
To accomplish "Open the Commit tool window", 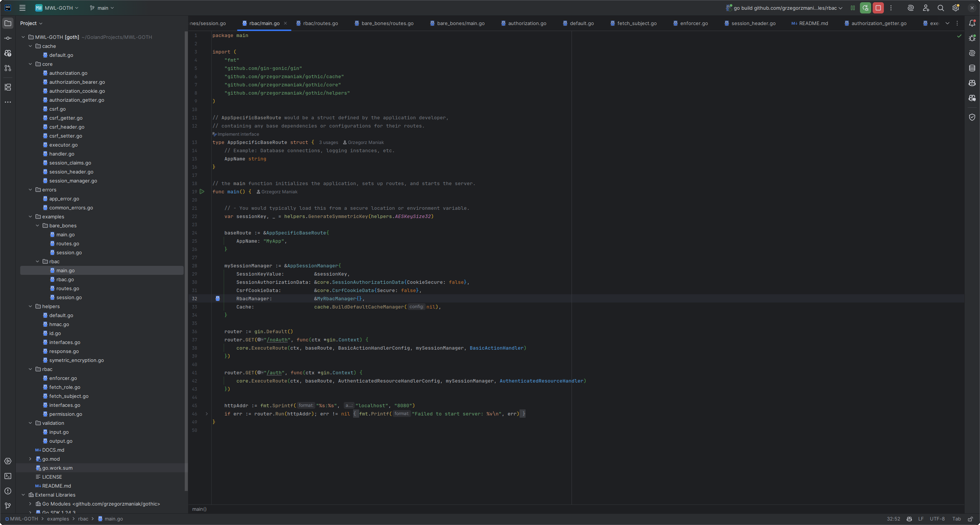I will coord(7,38).
